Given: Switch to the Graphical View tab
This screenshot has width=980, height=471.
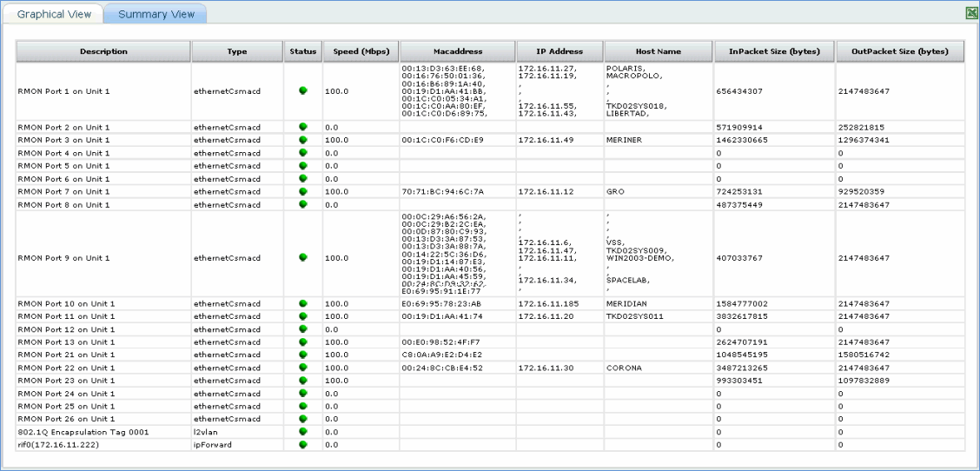Looking at the screenshot, I should [x=54, y=15].
